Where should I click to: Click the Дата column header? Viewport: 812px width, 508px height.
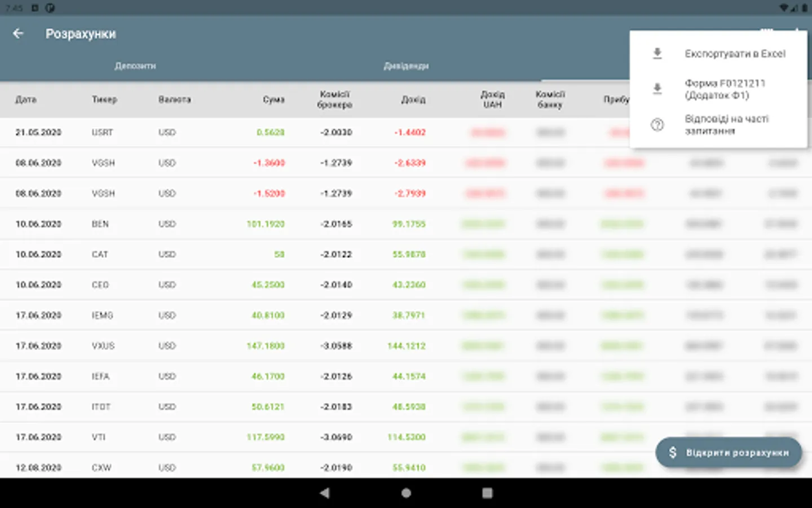[x=26, y=99]
